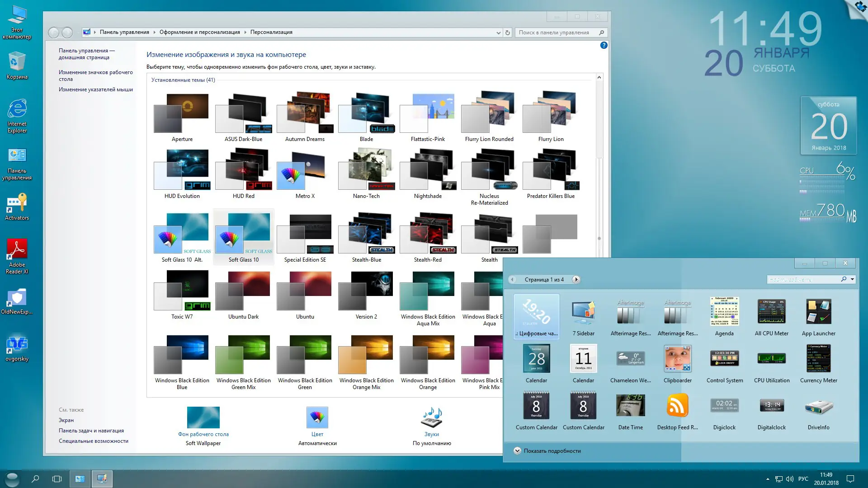The width and height of the screenshot is (868, 488).
Task: Open the App Launcher gadget
Action: pos(818,312)
